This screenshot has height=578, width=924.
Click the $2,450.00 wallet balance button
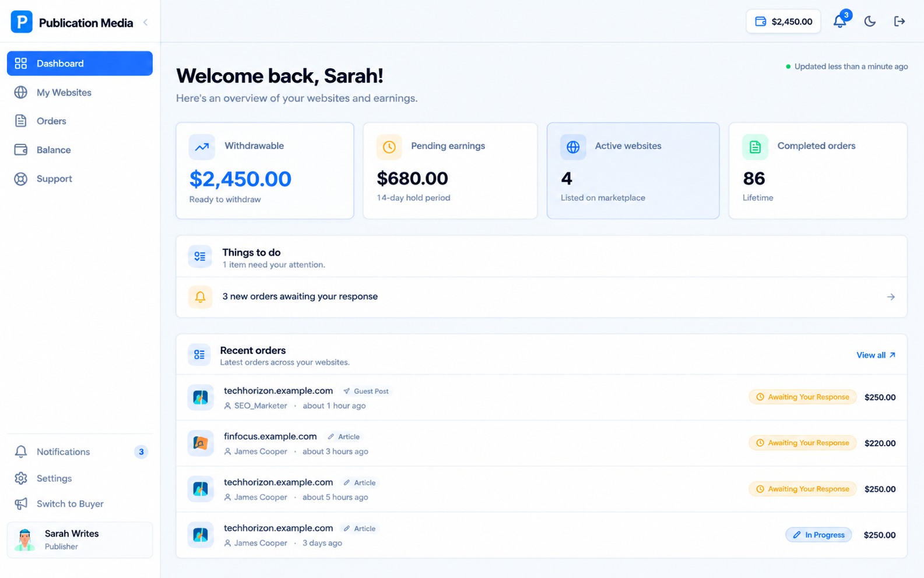[784, 22]
